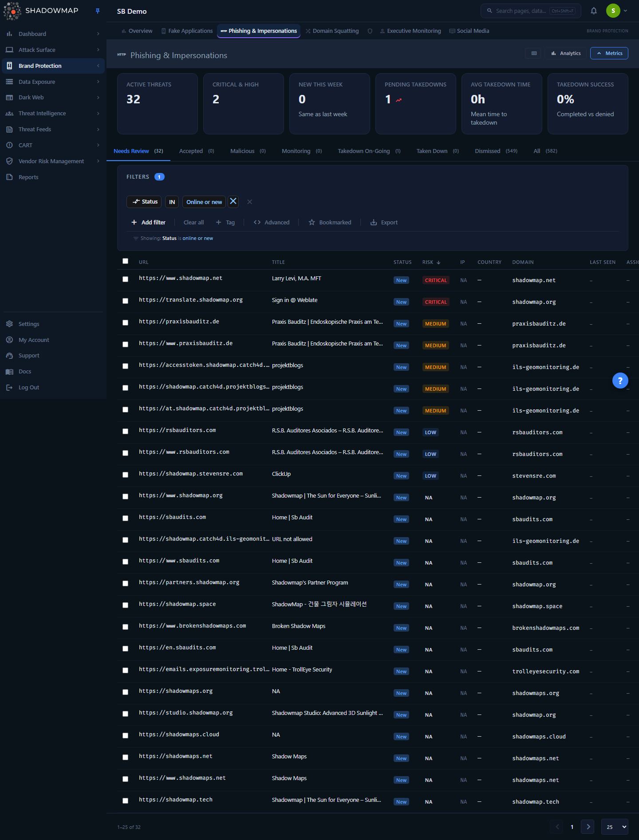
Task: Focus the Search pages, data field
Action: coord(530,11)
